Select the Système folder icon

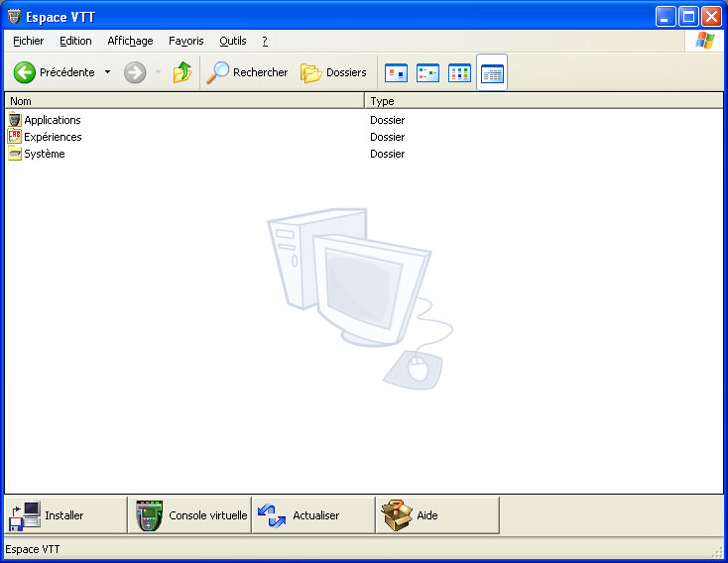[x=15, y=154]
